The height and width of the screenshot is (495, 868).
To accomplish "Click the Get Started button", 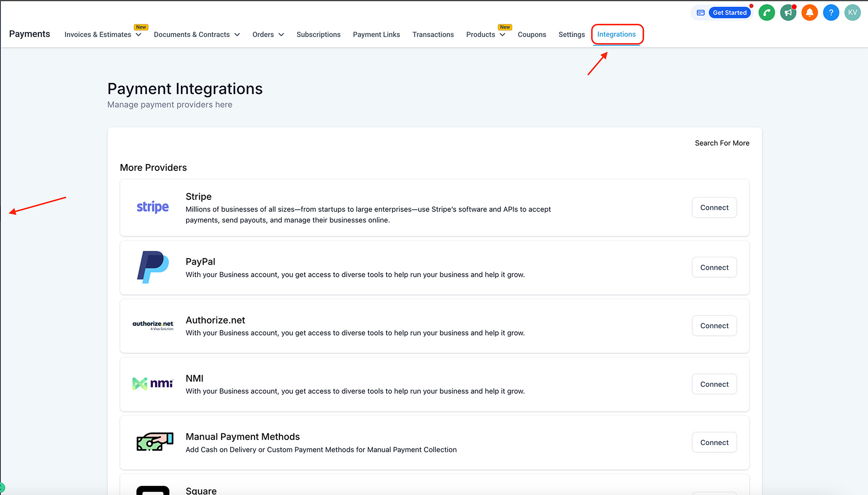I will click(x=730, y=13).
